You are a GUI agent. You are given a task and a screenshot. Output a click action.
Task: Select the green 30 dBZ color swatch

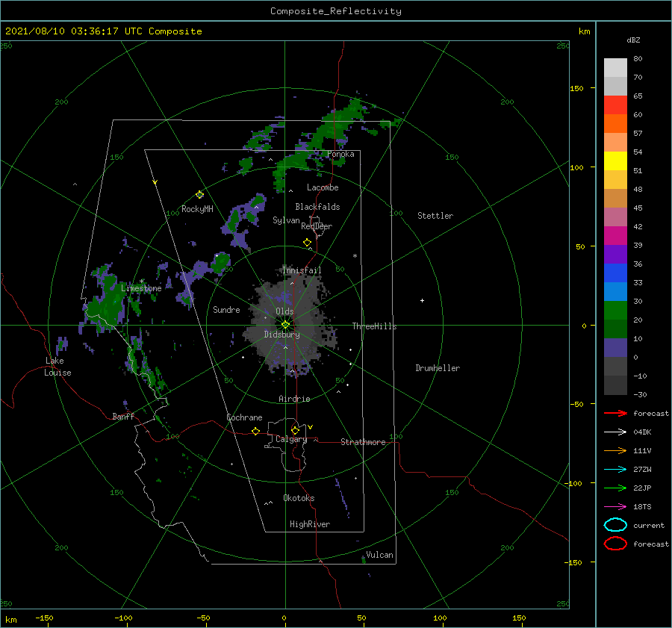pos(615,310)
